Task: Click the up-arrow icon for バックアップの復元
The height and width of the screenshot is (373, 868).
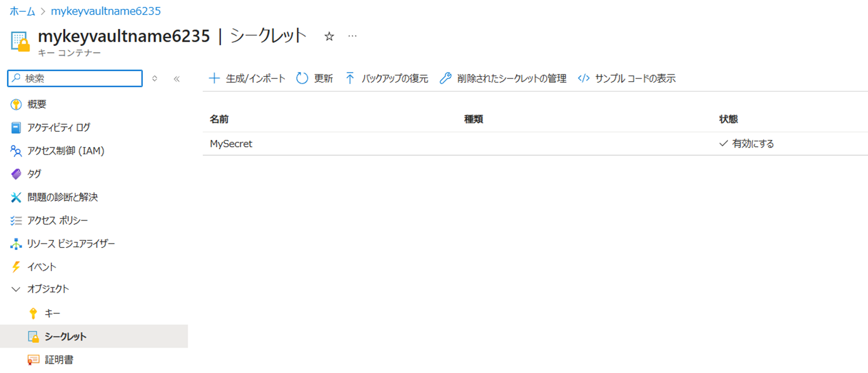Action: coord(350,79)
